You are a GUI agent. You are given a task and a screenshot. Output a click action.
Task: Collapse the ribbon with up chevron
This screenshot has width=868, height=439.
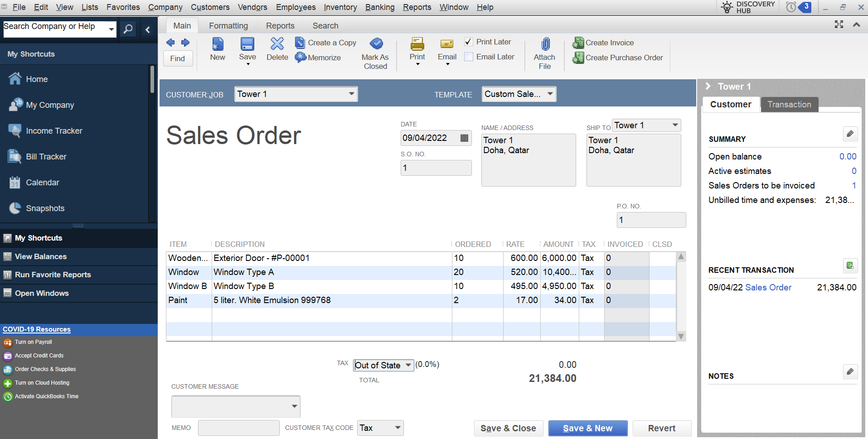coord(856,24)
